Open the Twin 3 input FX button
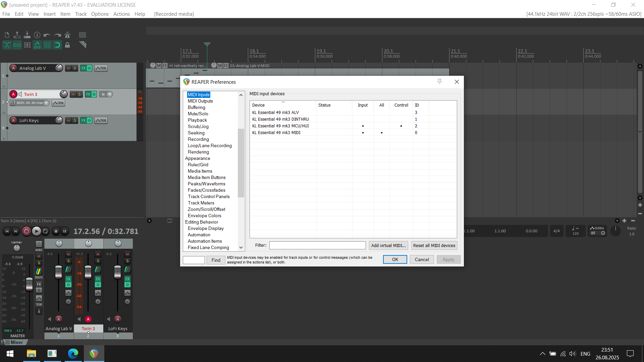 tap(13, 103)
